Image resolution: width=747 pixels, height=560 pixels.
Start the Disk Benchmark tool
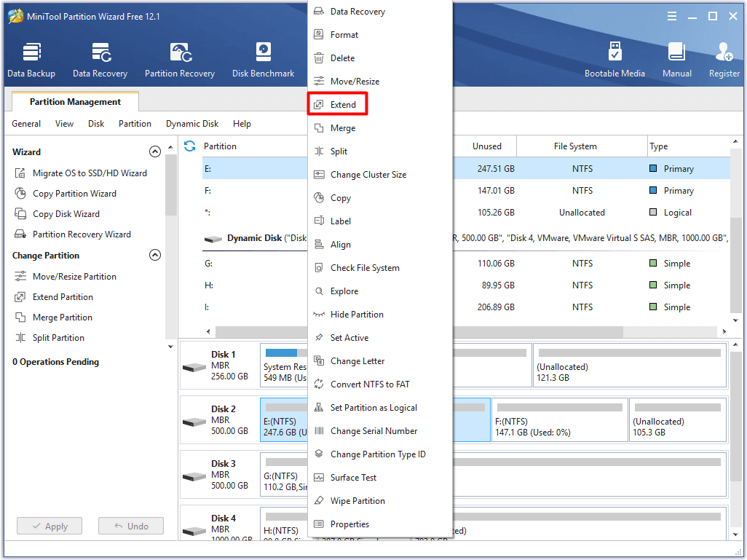click(263, 60)
